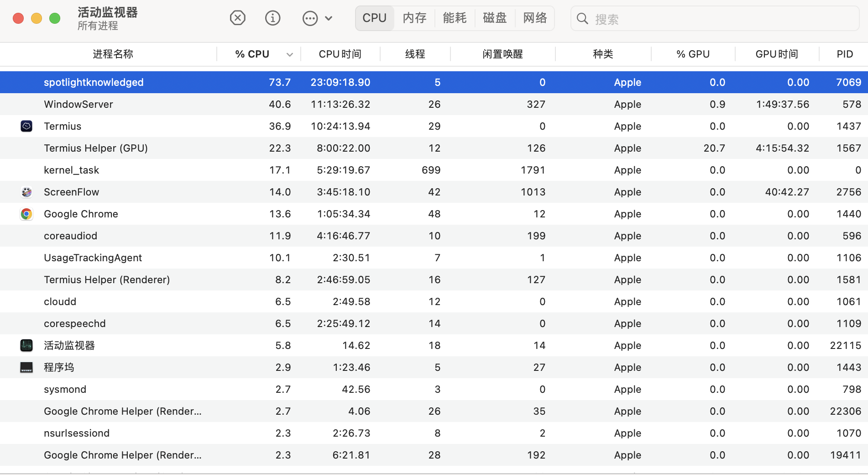The width and height of the screenshot is (868, 475).
Task: Select the WindowServer process row
Action: click(x=434, y=104)
